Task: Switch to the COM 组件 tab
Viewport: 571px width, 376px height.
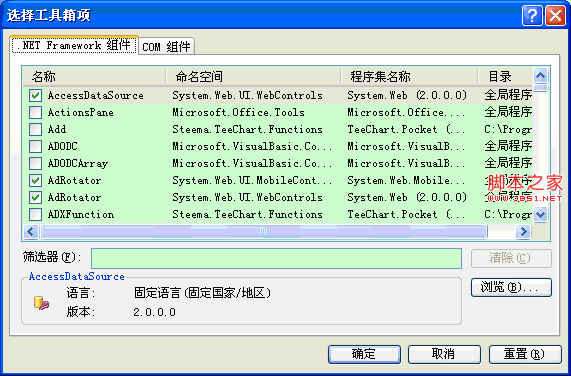Action: (x=166, y=47)
